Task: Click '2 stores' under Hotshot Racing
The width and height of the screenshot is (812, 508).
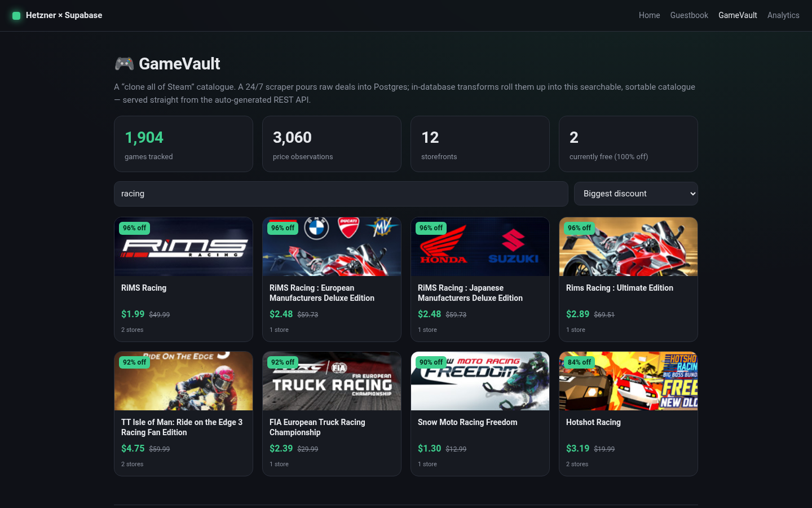Action: coord(577,464)
